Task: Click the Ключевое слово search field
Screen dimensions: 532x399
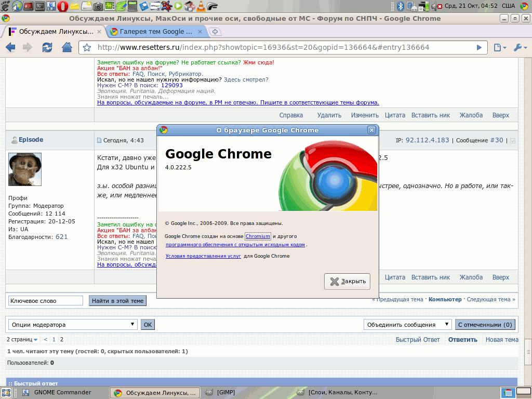Action: tap(46, 301)
